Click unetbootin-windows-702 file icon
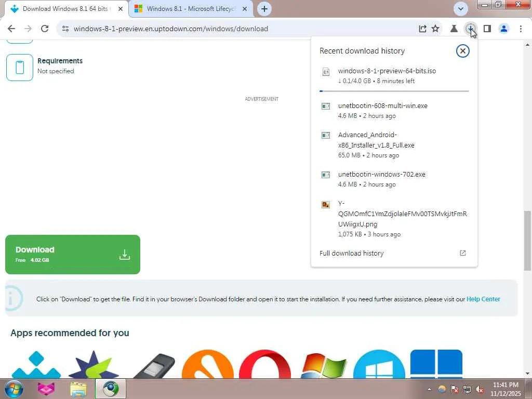The width and height of the screenshot is (532, 399). (326, 175)
